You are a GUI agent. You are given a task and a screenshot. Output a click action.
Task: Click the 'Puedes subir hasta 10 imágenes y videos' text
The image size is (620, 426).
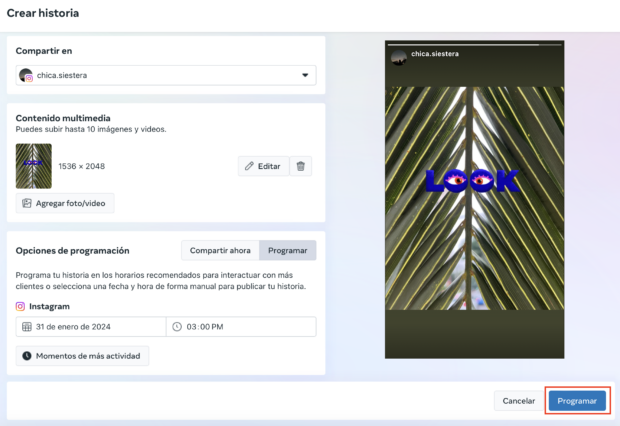(x=91, y=129)
